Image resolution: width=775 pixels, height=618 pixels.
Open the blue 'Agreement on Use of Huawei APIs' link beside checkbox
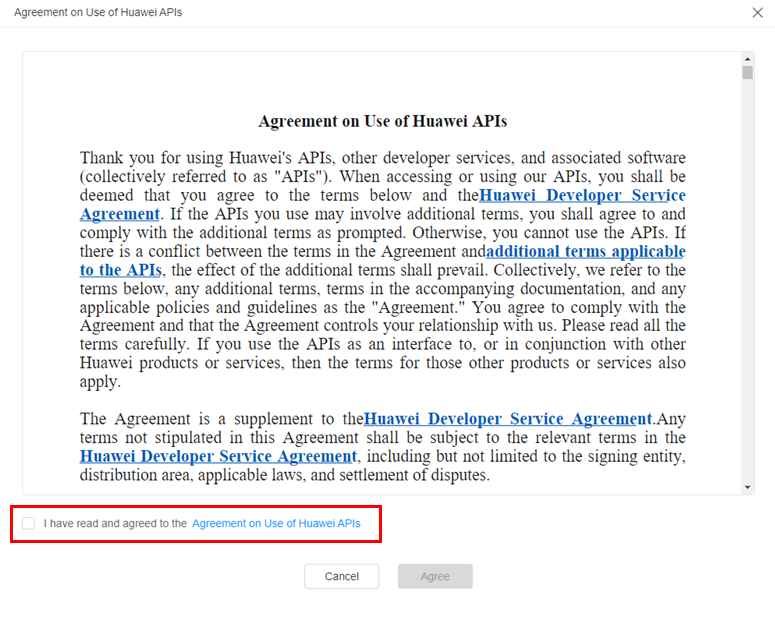click(276, 523)
